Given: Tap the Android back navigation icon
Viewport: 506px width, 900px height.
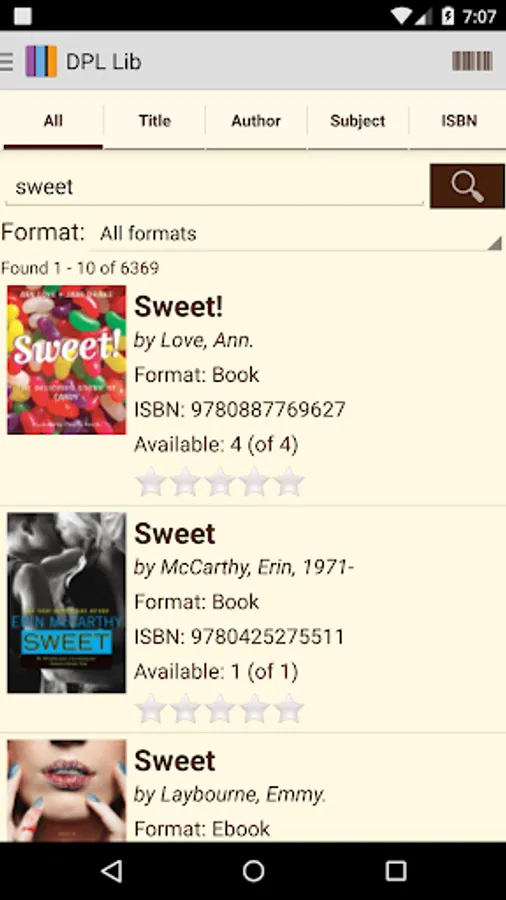Looking at the screenshot, I should [112, 871].
